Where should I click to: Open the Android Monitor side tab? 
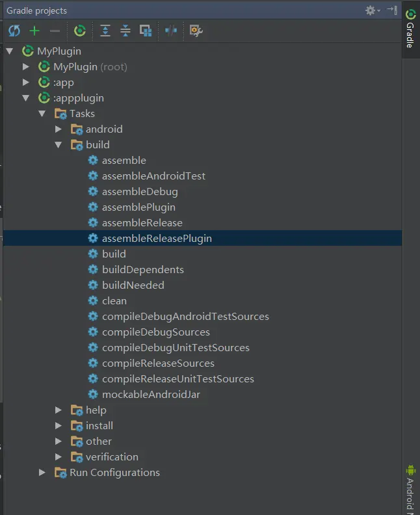coord(410,488)
